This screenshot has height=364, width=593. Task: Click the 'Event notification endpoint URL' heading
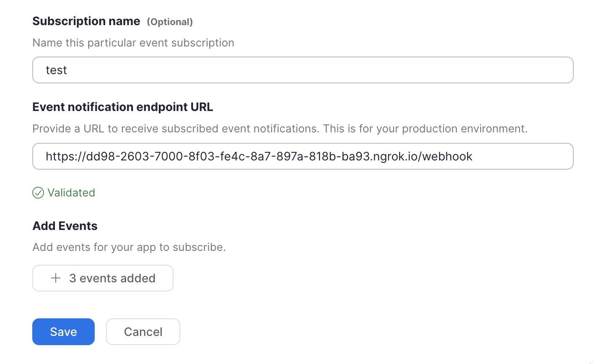pyautogui.click(x=123, y=107)
